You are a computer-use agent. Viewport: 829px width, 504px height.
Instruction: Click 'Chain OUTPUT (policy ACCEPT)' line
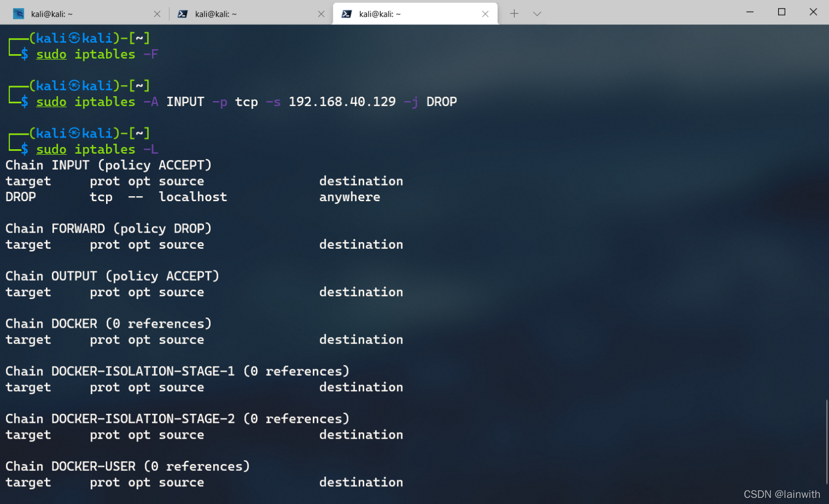(112, 276)
